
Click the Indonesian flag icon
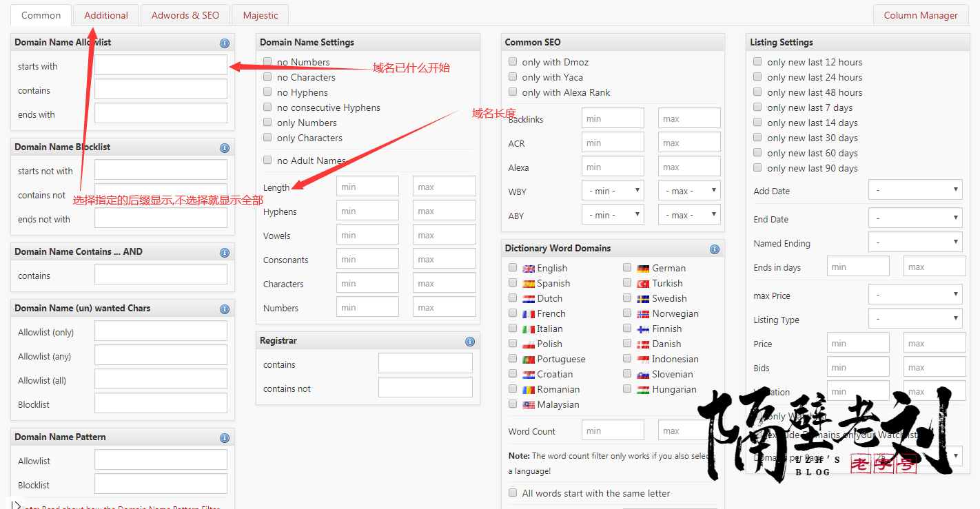(644, 360)
